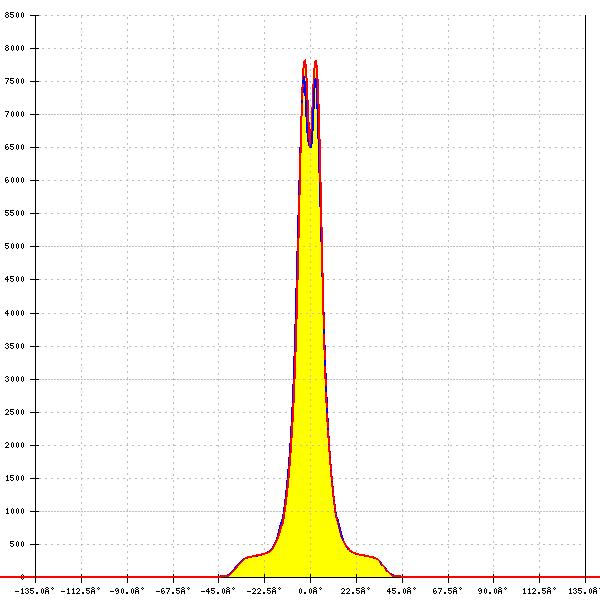Click the positive 90.0 degree x-axis label

pyautogui.click(x=493, y=591)
